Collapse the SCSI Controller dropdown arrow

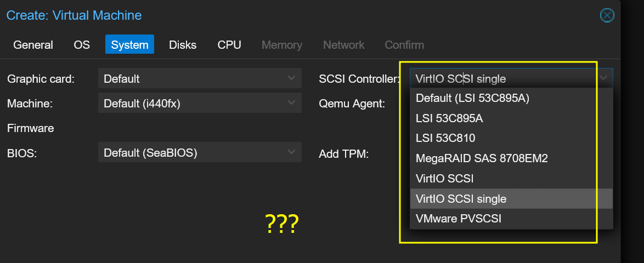pyautogui.click(x=603, y=78)
